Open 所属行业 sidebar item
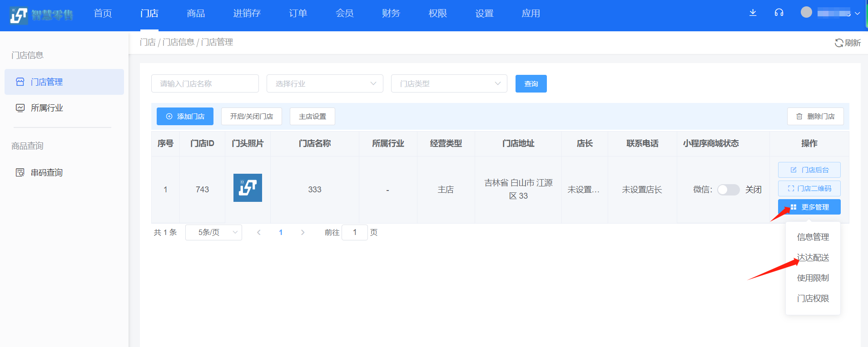The width and height of the screenshot is (868, 347). tap(47, 108)
